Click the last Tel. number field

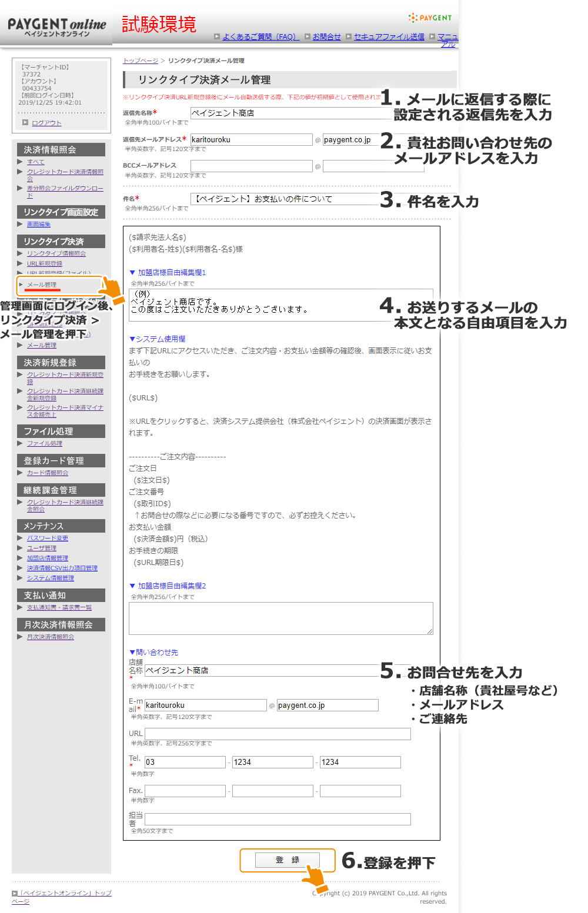(360, 762)
